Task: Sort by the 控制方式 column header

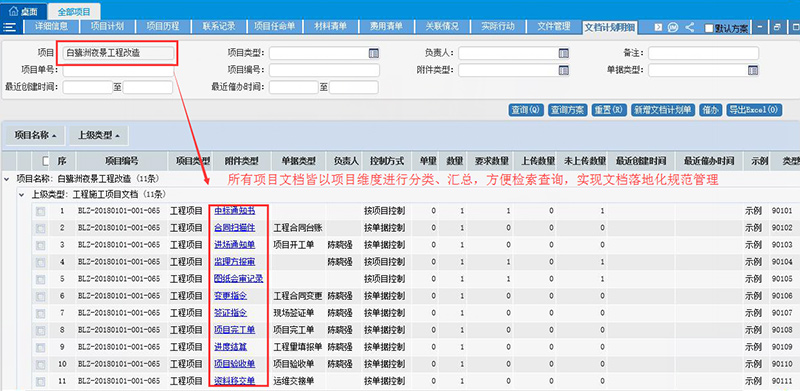Action: (x=387, y=161)
